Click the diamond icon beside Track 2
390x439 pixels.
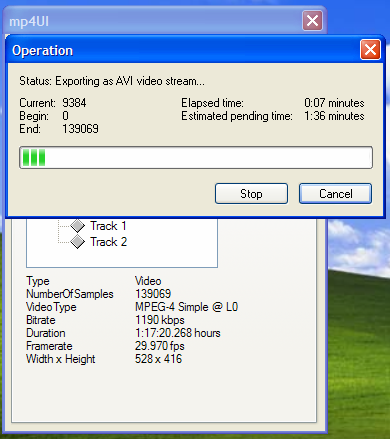[78, 241]
